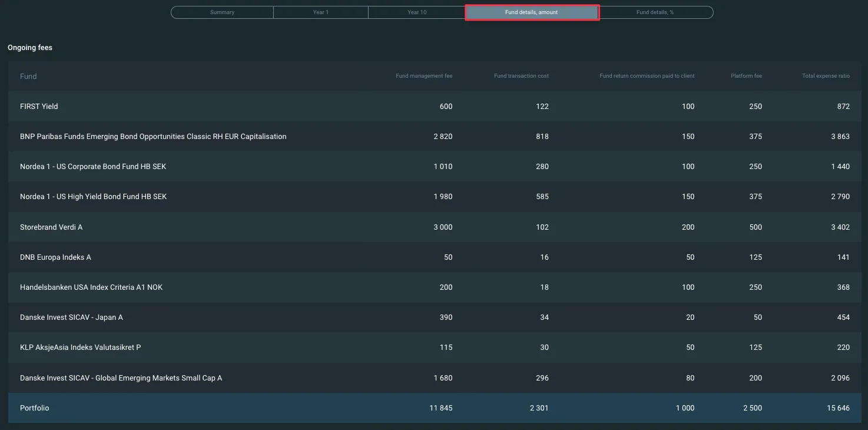Click Handelsbanken USA management fee 200
868x430 pixels.
[446, 287]
